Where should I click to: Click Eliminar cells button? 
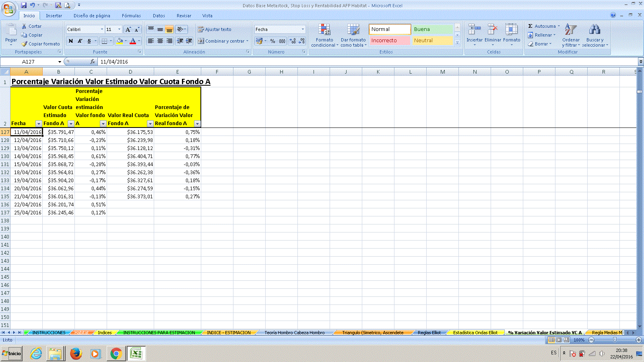point(493,35)
